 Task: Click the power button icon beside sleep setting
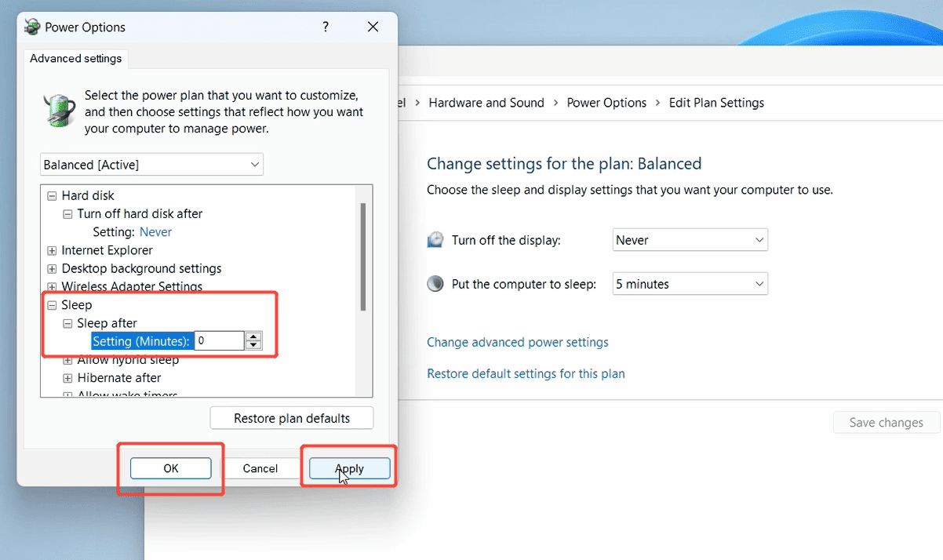[435, 283]
